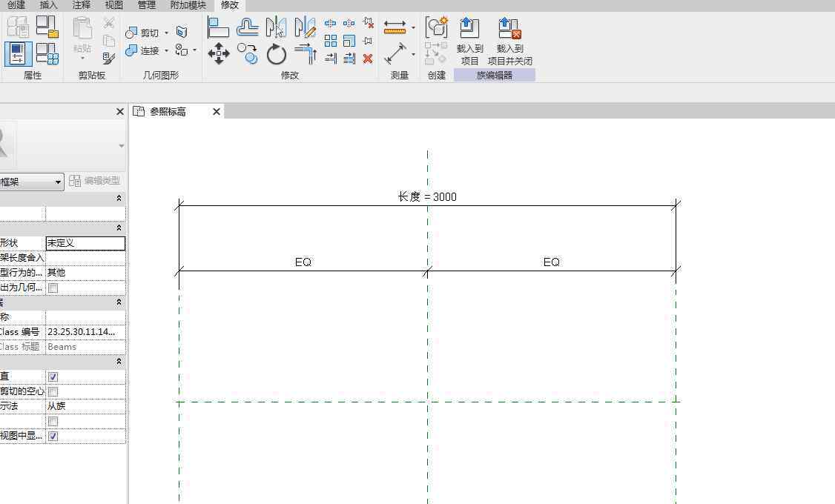835x504 pixels.
Task: Collapse the section above 形状 row
Action: [119, 228]
